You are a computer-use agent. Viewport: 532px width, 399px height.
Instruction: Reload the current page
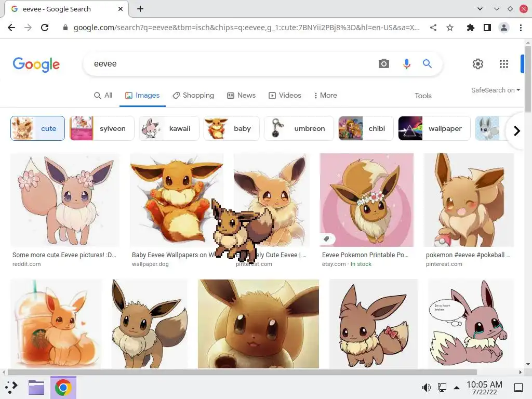45,28
